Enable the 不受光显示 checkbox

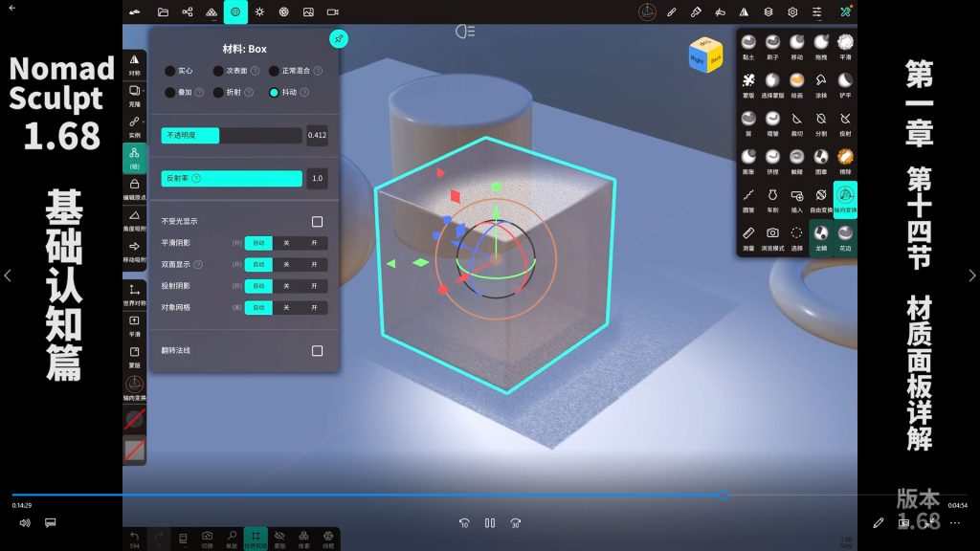pyautogui.click(x=317, y=222)
